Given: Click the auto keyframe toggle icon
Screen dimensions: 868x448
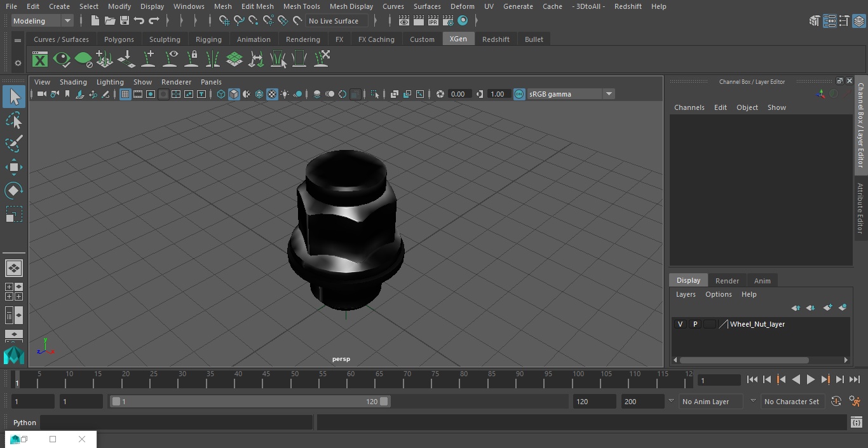Looking at the screenshot, I should coord(836,402).
